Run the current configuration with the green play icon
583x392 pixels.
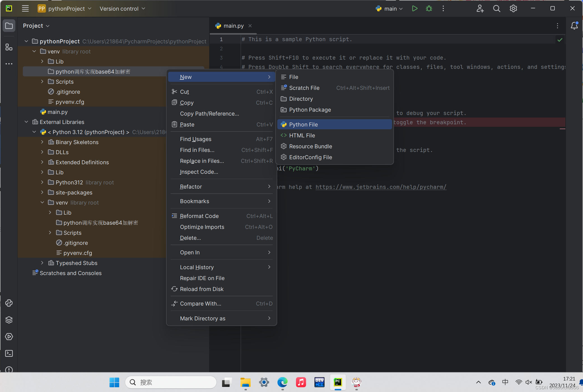415,8
